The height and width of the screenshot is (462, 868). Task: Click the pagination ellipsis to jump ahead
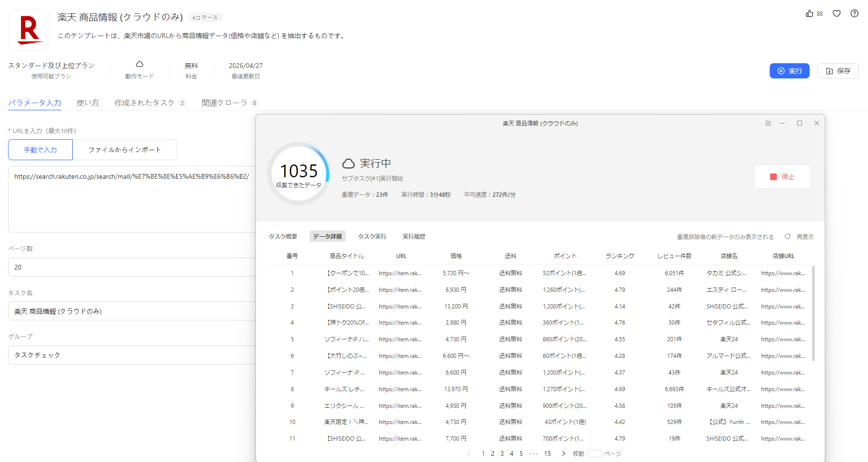pyautogui.click(x=533, y=453)
